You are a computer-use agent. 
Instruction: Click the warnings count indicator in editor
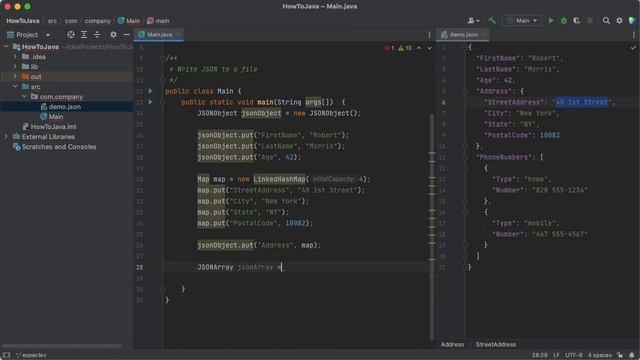pos(405,48)
